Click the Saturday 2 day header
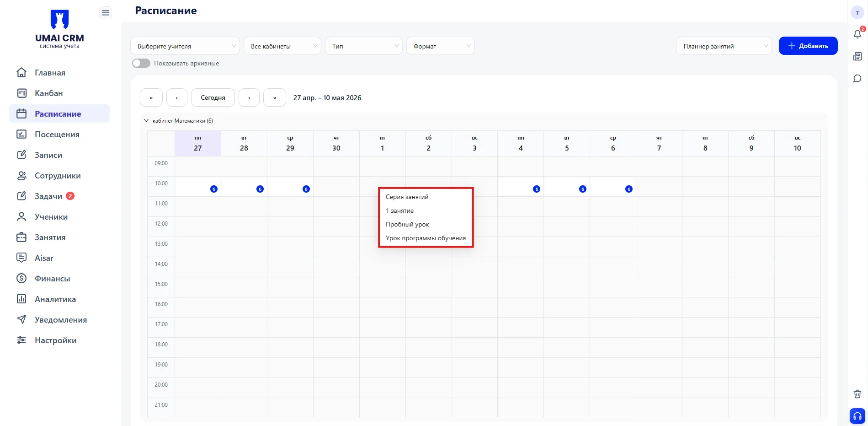Viewport: 868px width, 426px height. coord(429,144)
